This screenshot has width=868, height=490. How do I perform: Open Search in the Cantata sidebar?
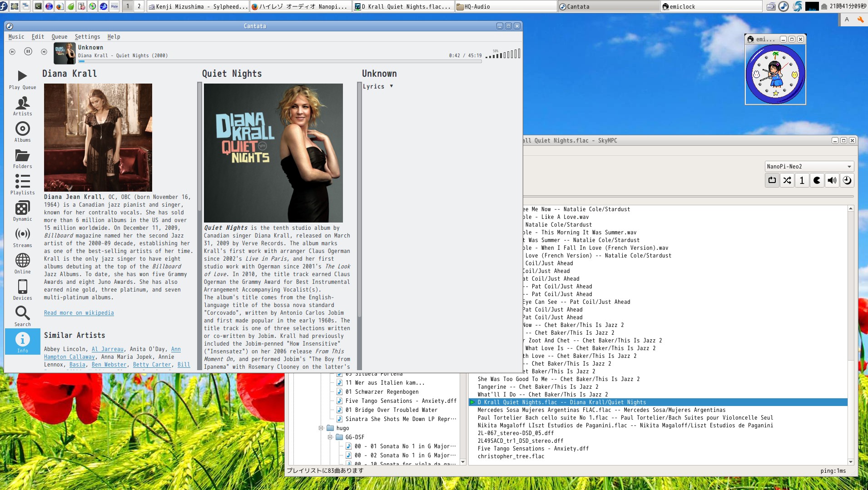pos(22,316)
